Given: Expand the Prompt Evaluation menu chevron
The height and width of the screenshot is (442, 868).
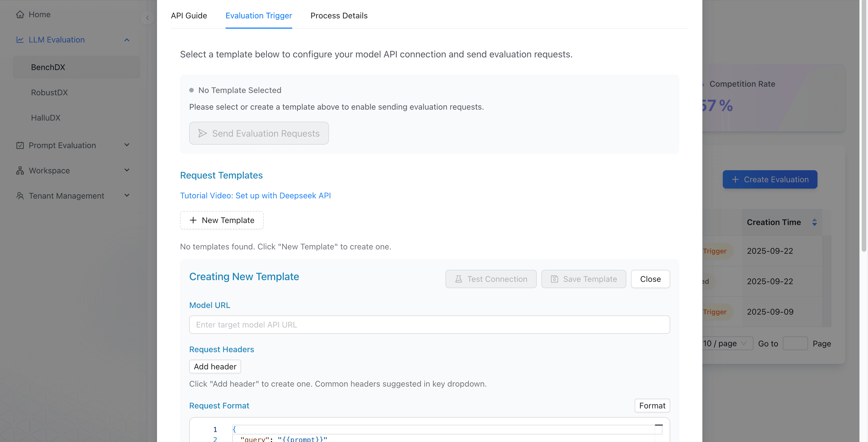Looking at the screenshot, I should pos(127,145).
